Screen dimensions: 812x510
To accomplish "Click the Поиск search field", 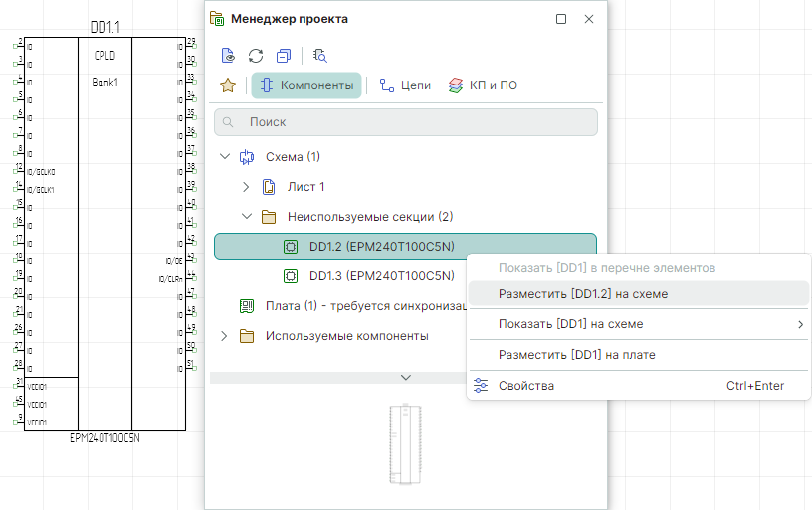I will (406, 122).
